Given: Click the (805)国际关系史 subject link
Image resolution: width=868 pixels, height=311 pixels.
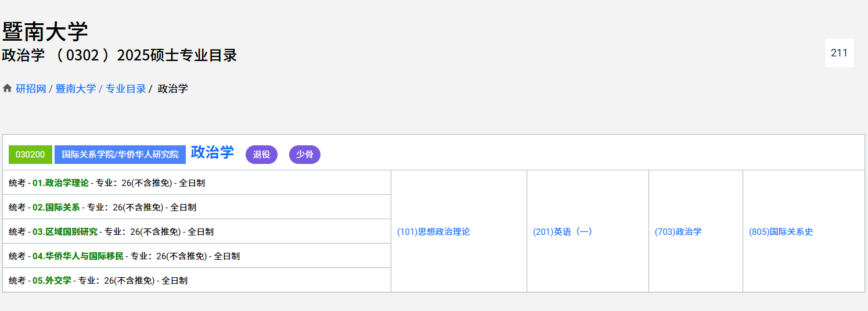Looking at the screenshot, I should coord(780,232).
